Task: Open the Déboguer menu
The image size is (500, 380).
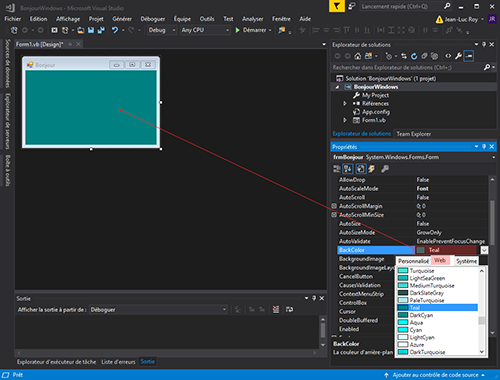Action: [152, 19]
